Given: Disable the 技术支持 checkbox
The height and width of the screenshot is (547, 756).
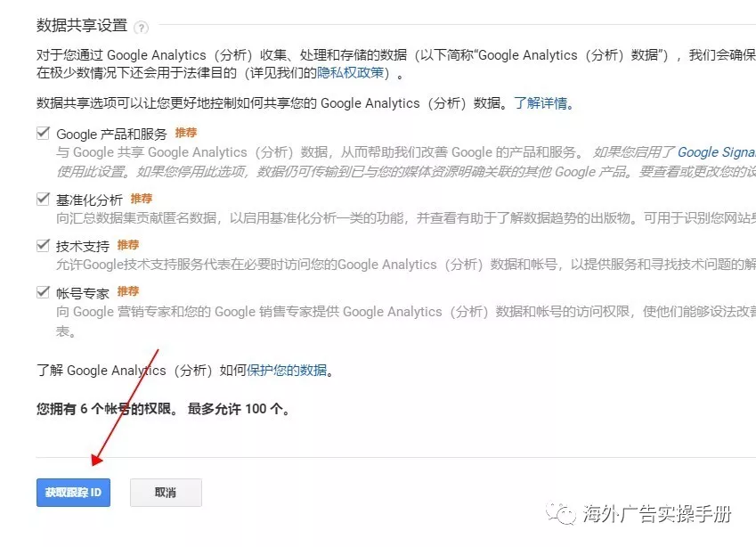Looking at the screenshot, I should (x=43, y=245).
